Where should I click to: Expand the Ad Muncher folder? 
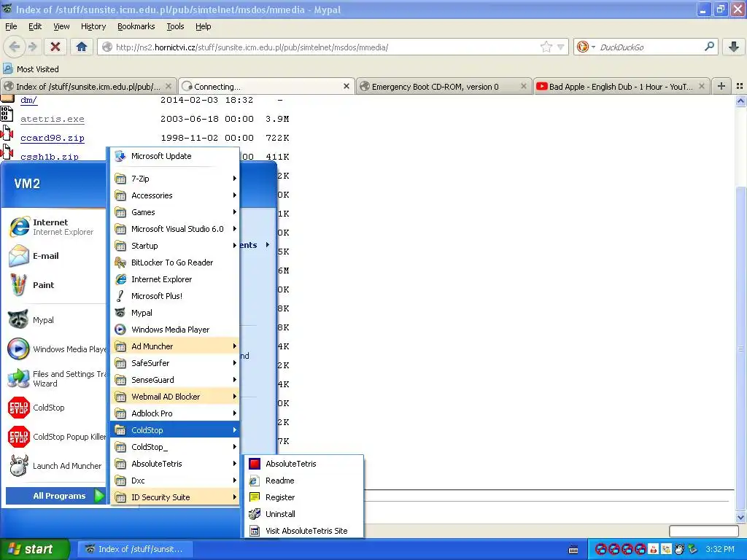click(x=175, y=346)
